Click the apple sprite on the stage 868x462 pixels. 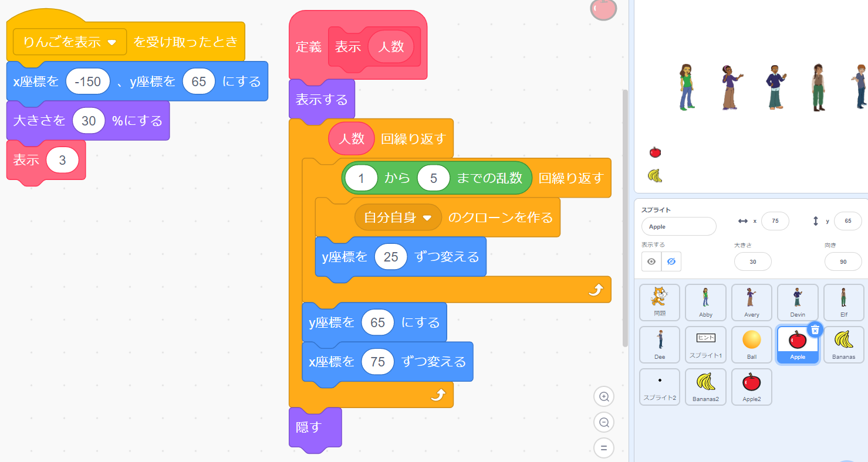click(654, 152)
